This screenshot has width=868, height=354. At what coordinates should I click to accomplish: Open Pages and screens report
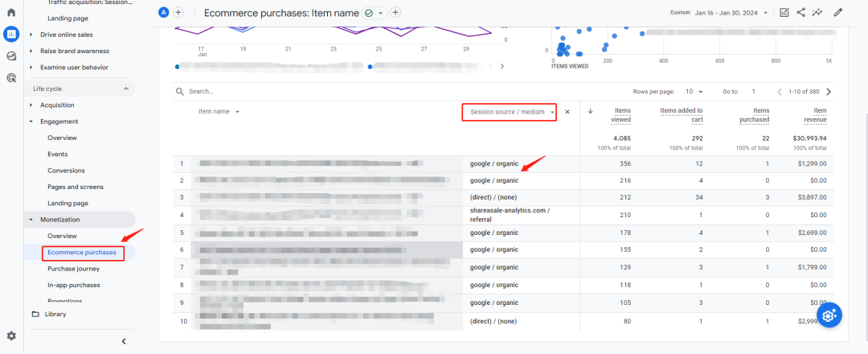click(x=76, y=187)
